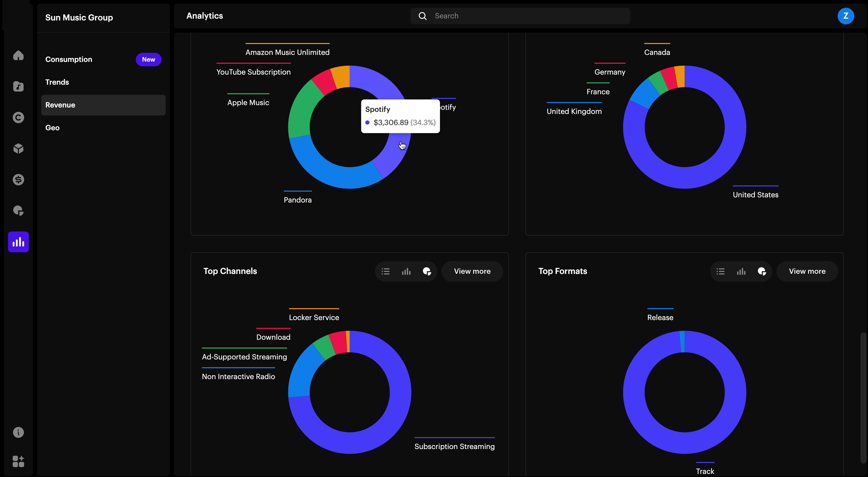Switch Top Formats to bar chart view

pos(741,271)
